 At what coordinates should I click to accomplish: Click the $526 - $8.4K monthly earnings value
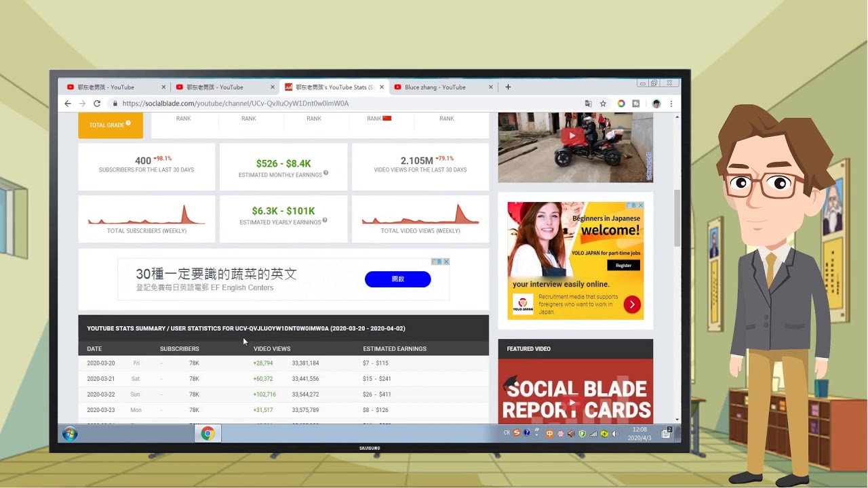(283, 163)
